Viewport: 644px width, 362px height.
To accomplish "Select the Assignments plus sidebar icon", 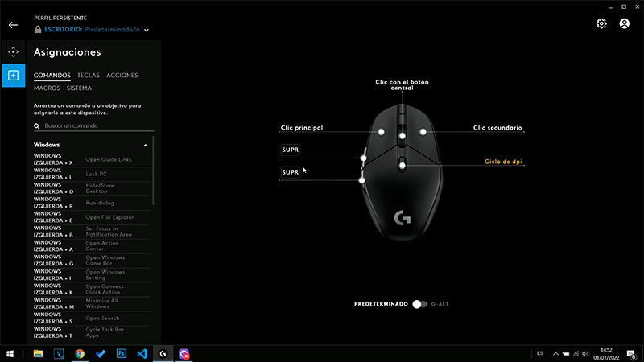I will pos(13,75).
